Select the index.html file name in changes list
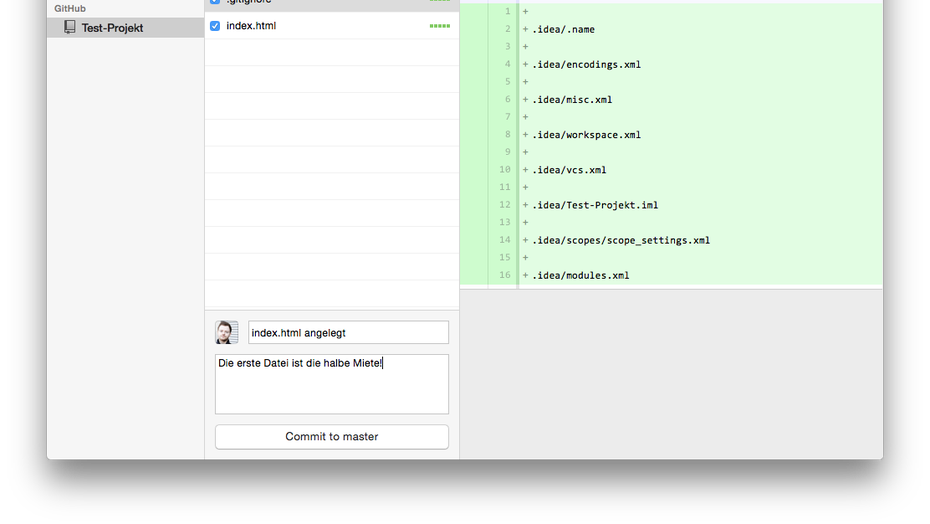Image resolution: width=930 pixels, height=524 pixels. tap(251, 26)
